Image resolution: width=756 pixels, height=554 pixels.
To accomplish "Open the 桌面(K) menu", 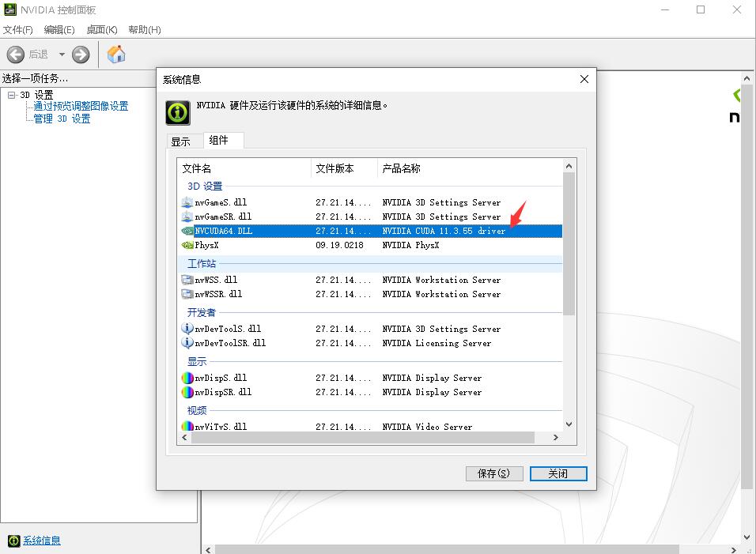I will 102,30.
